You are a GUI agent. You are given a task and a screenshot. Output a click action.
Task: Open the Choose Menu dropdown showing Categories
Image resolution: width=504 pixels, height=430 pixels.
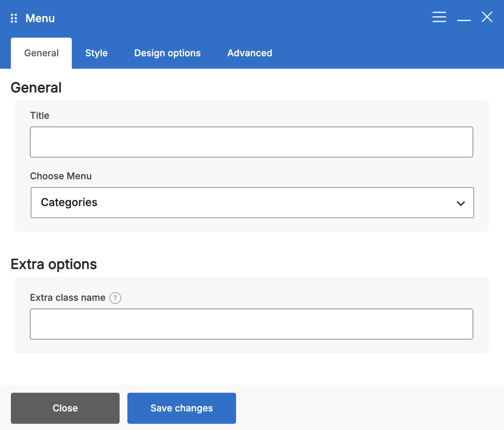[252, 203]
